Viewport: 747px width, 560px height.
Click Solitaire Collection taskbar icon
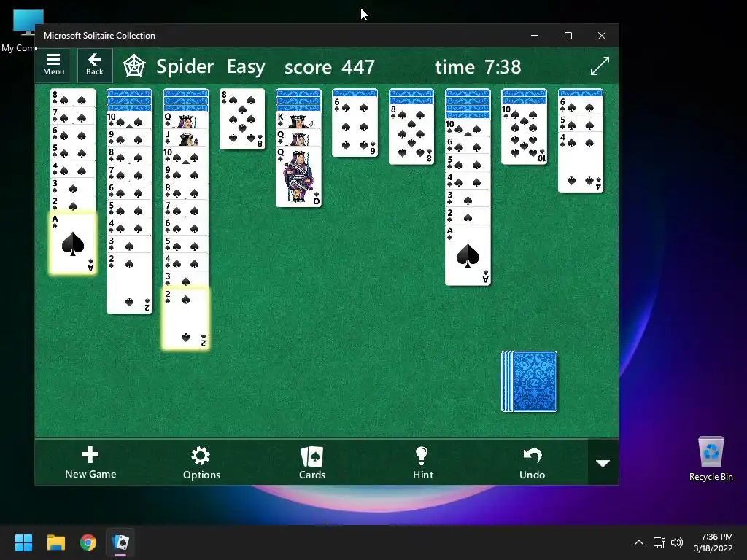[x=120, y=542]
